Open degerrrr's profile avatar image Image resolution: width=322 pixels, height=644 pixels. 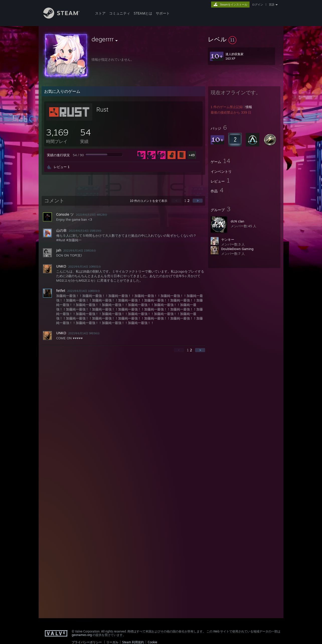point(66,55)
